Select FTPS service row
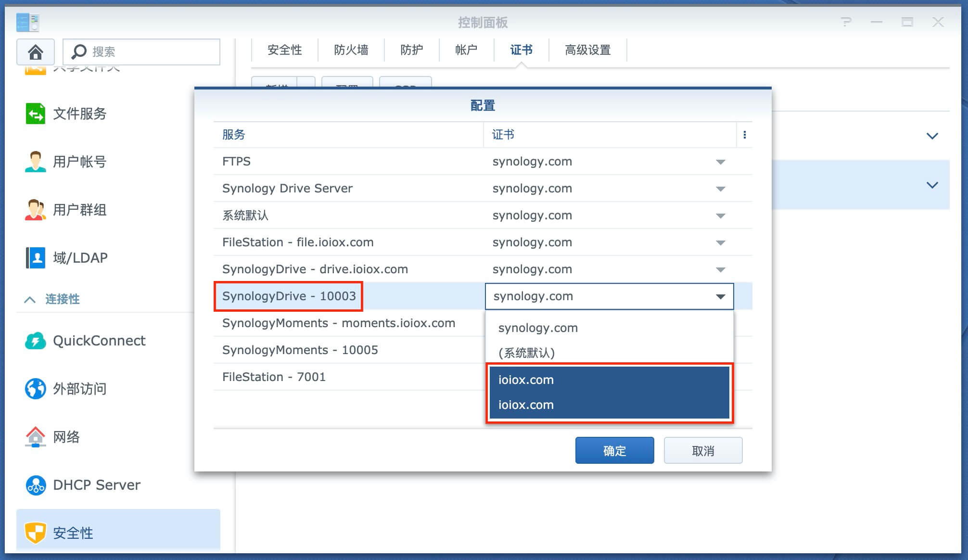 (x=483, y=162)
